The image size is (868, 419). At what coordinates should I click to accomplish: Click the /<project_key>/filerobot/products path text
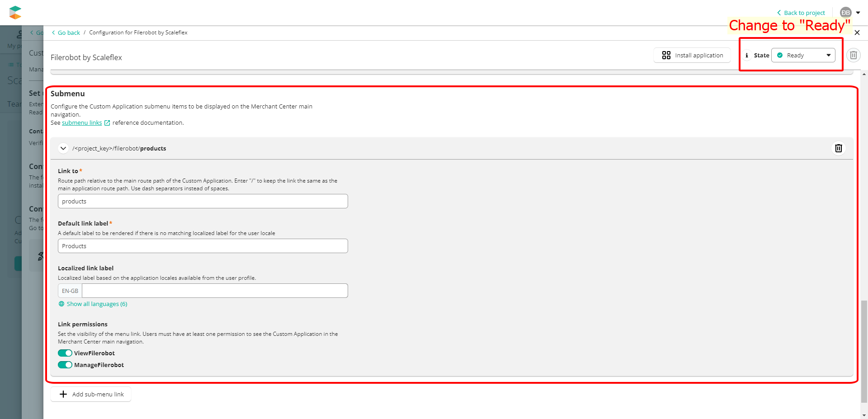point(119,148)
